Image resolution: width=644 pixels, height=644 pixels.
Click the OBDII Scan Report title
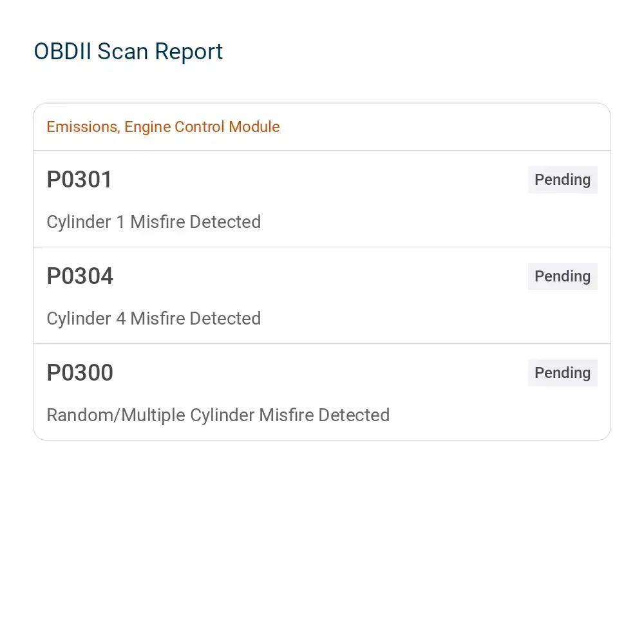128,52
